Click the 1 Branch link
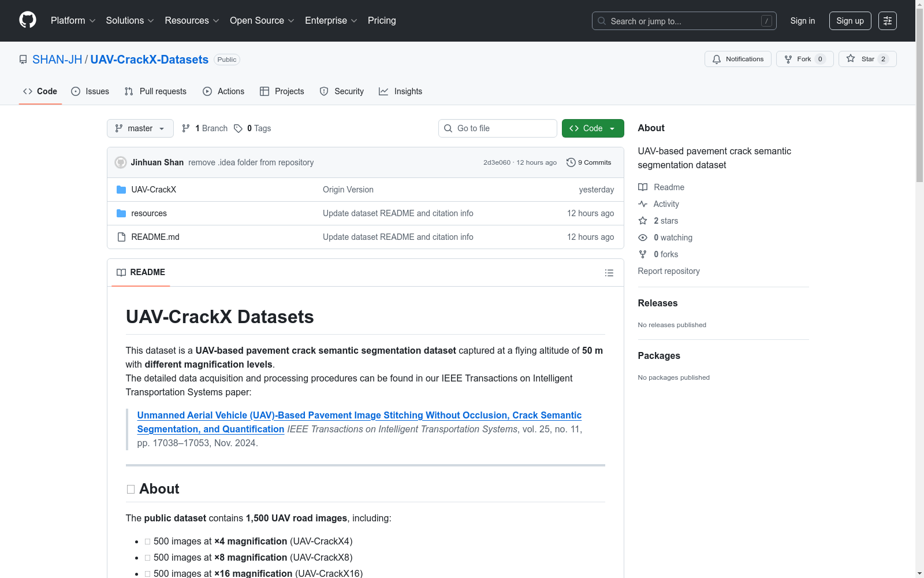This screenshot has width=924, height=578. (205, 128)
